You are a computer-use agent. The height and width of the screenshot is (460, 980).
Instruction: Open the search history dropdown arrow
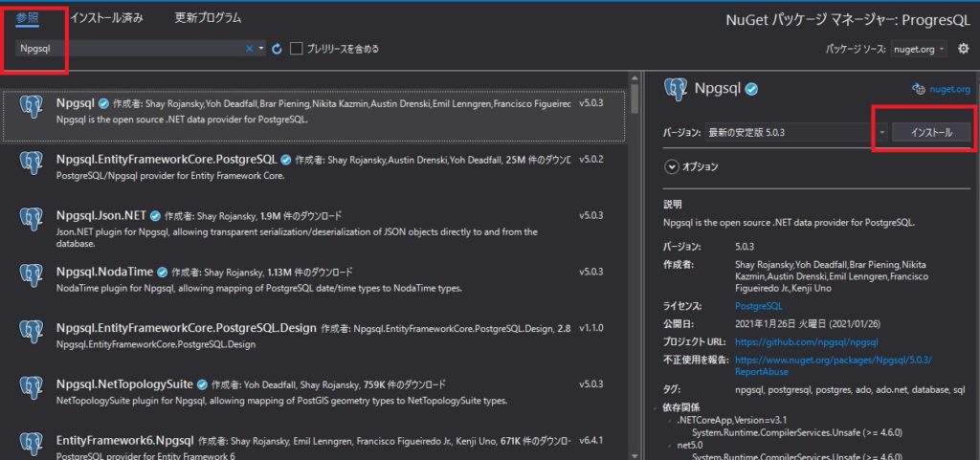pos(261,49)
